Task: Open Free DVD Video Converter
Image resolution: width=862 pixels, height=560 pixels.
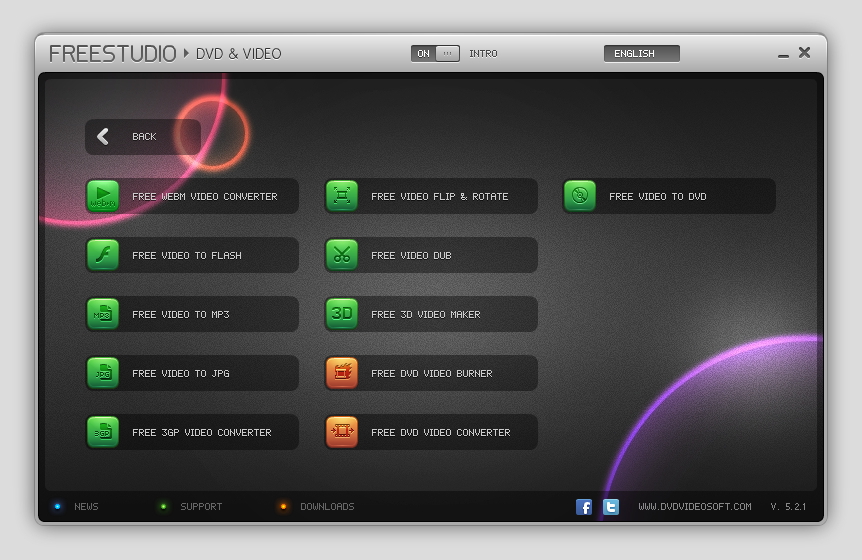Action: coord(431,433)
